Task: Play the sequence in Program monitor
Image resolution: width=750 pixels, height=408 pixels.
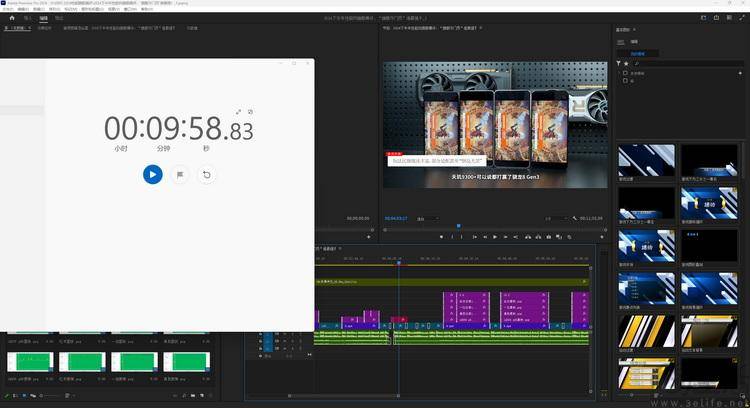Action: coord(495,237)
